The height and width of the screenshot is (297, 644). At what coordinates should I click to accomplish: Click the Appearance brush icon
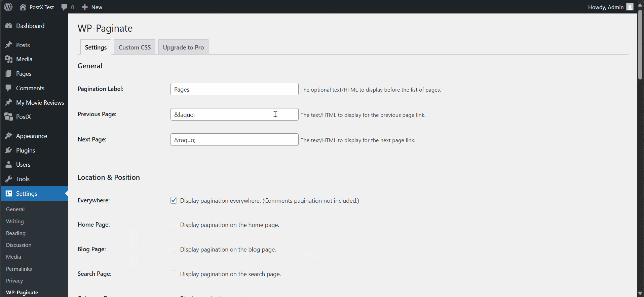click(9, 136)
